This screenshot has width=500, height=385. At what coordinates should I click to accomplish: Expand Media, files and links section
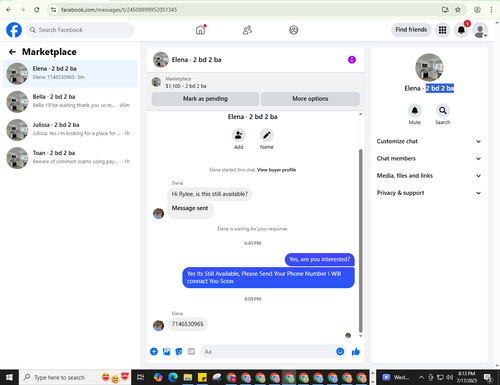click(429, 176)
